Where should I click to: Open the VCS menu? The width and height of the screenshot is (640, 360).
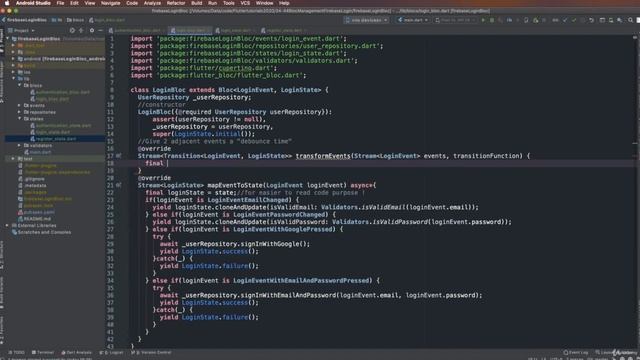pyautogui.click(x=245, y=3)
